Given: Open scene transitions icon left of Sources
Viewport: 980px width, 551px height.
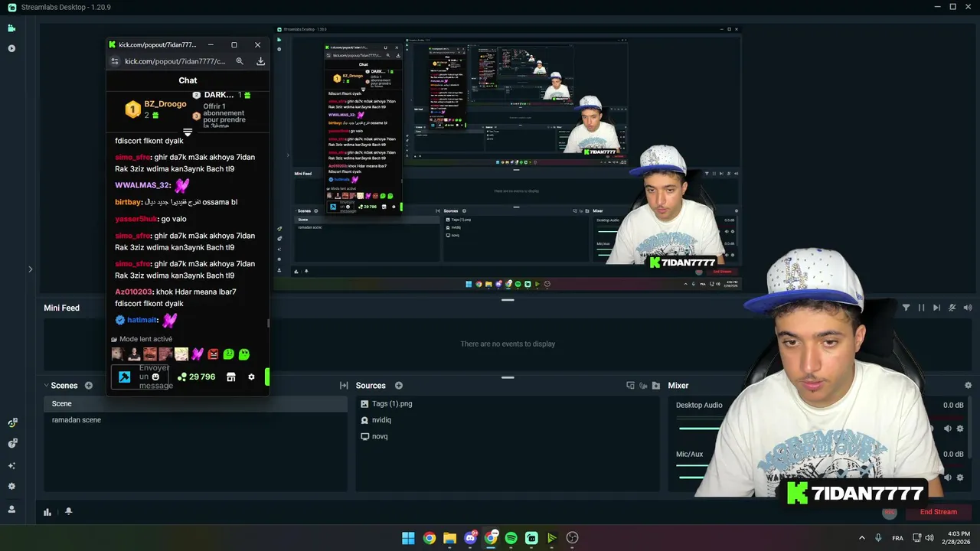Looking at the screenshot, I should click(344, 386).
